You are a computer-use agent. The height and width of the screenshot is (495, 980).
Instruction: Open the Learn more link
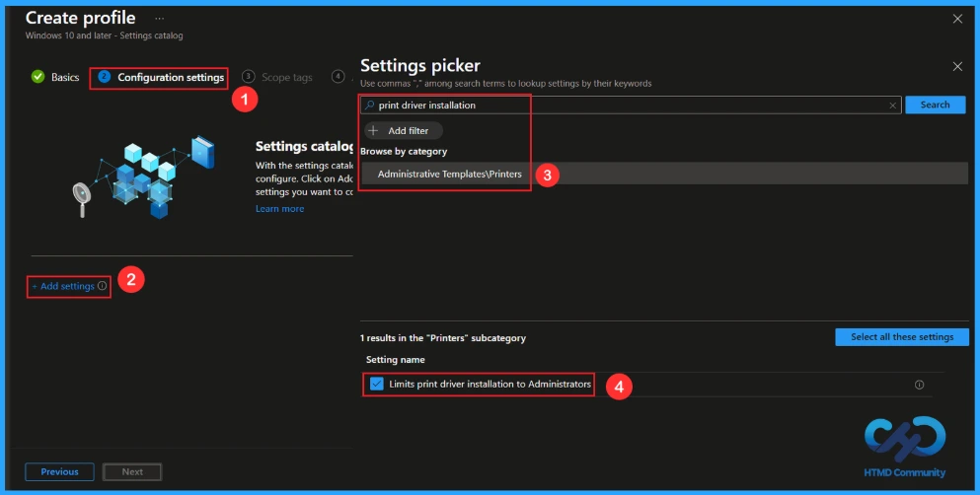[279, 208]
